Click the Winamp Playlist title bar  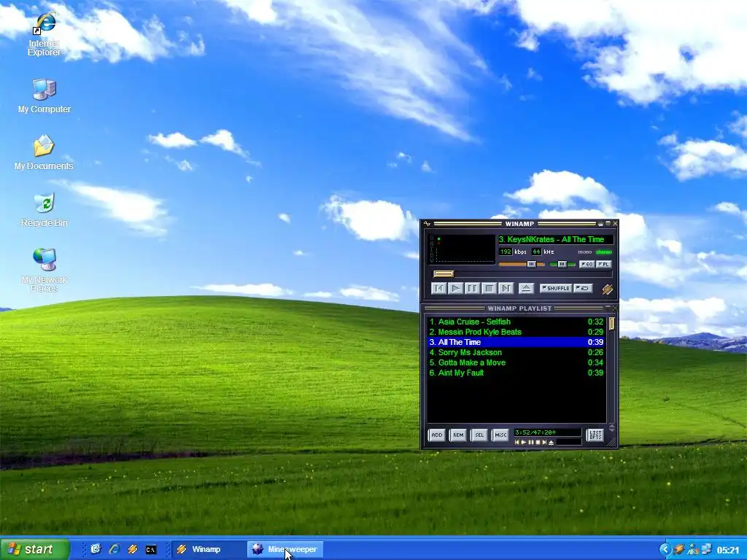coord(519,308)
